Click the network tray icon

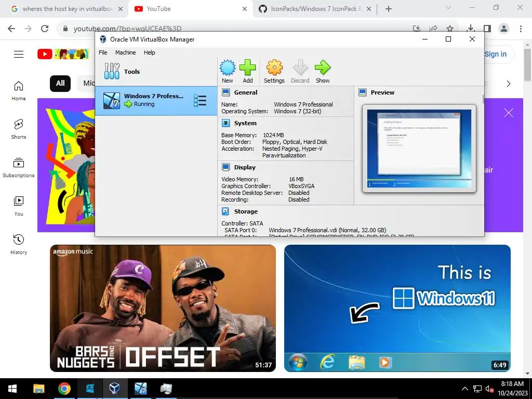pyautogui.click(x=477, y=389)
